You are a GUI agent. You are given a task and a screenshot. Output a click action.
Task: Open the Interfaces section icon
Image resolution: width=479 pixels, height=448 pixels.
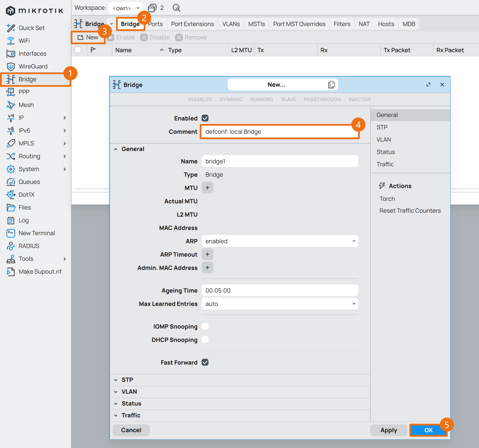click(11, 54)
